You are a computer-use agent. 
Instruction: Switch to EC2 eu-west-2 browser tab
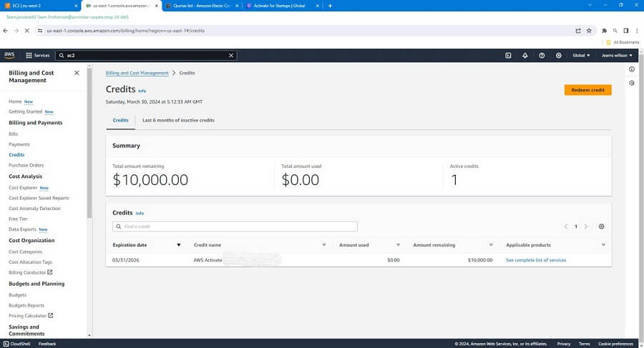tap(40, 6)
